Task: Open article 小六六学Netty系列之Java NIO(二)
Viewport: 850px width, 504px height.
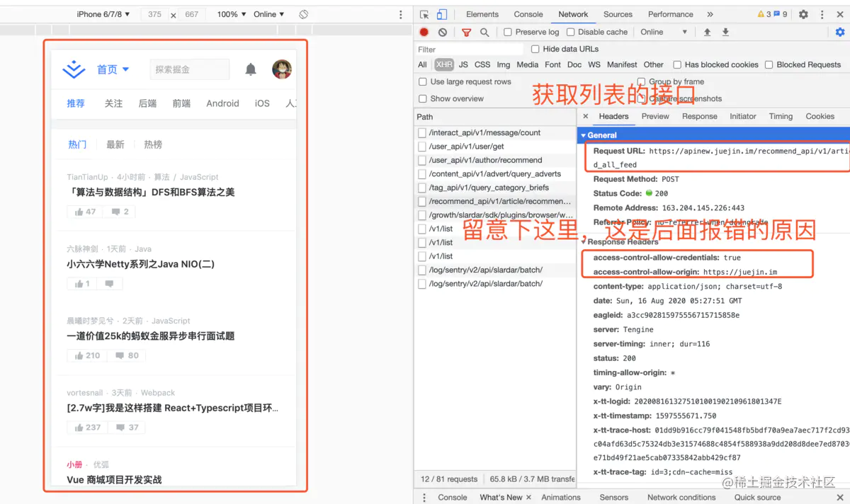Action: pyautogui.click(x=140, y=264)
